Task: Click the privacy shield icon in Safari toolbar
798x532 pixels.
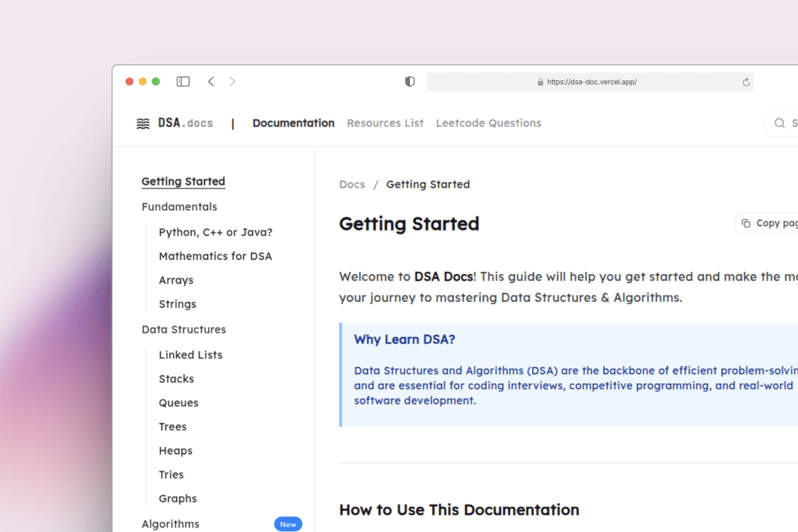Action: coord(409,81)
